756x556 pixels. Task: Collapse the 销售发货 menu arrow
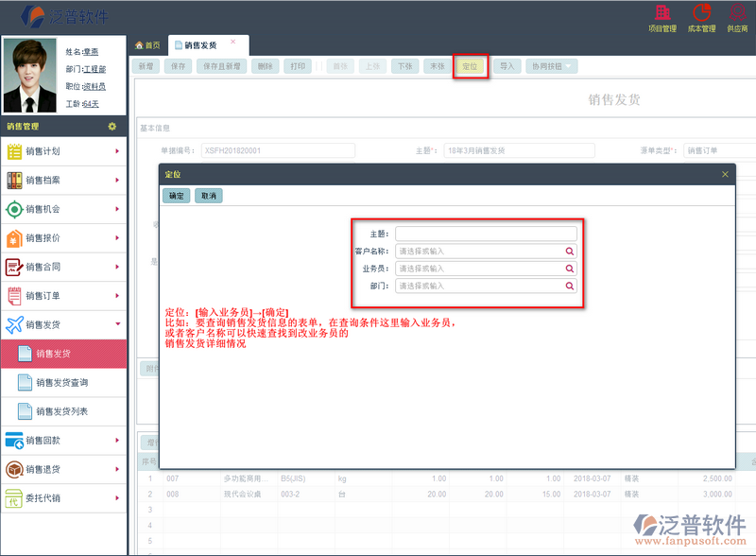click(117, 324)
